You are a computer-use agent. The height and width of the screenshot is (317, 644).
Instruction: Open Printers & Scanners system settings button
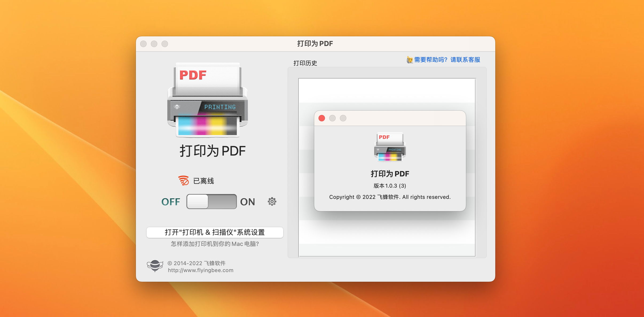tap(215, 232)
